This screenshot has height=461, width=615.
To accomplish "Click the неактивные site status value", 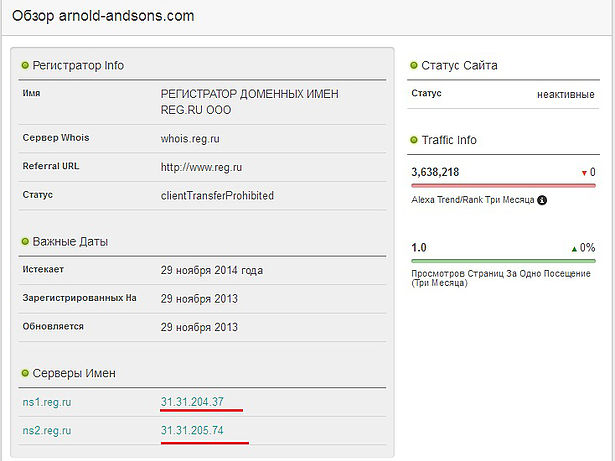I will click(566, 95).
